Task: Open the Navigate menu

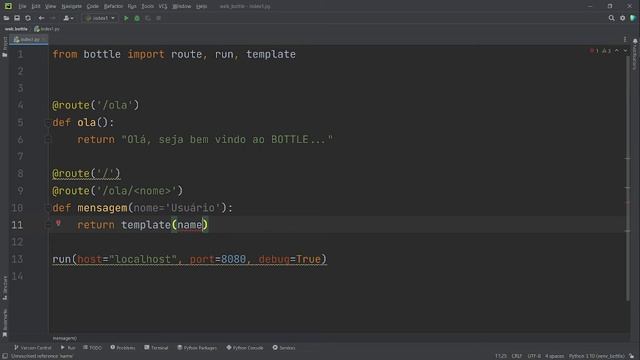Action: (x=71, y=6)
